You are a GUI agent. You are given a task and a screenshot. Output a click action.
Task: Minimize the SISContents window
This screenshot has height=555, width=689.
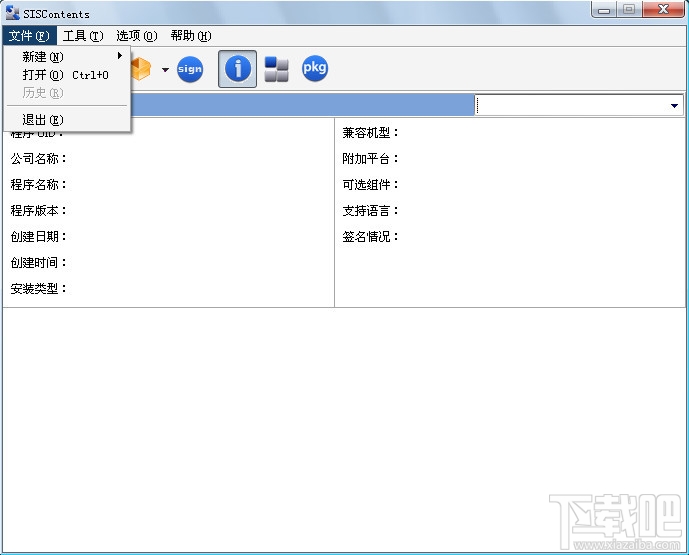point(604,10)
